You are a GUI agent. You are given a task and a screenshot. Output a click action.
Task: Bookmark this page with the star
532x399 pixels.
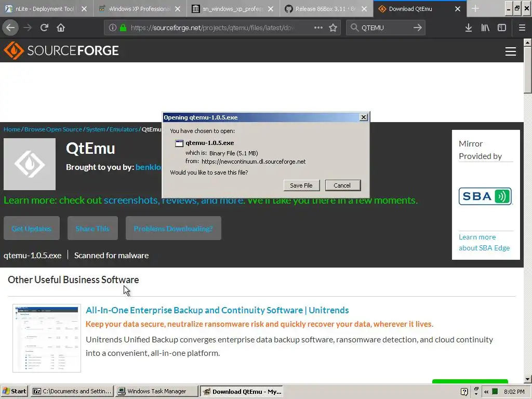(333, 28)
